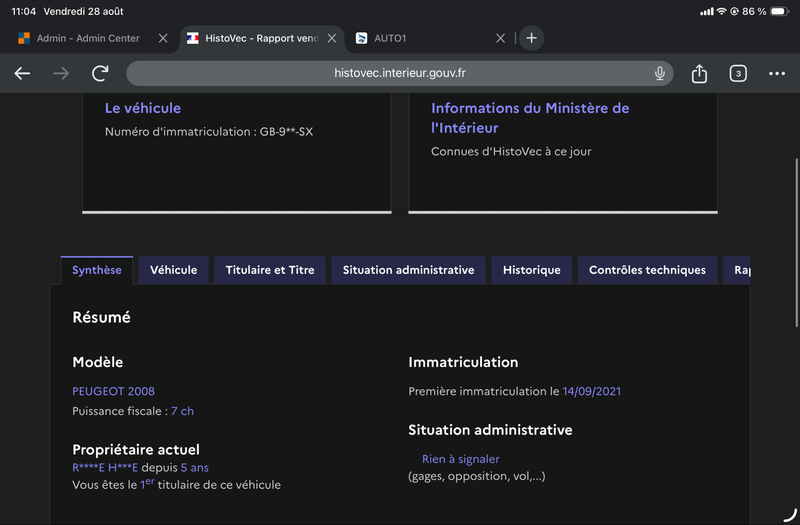
Task: View the Contrôles techniques tab
Action: (647, 270)
